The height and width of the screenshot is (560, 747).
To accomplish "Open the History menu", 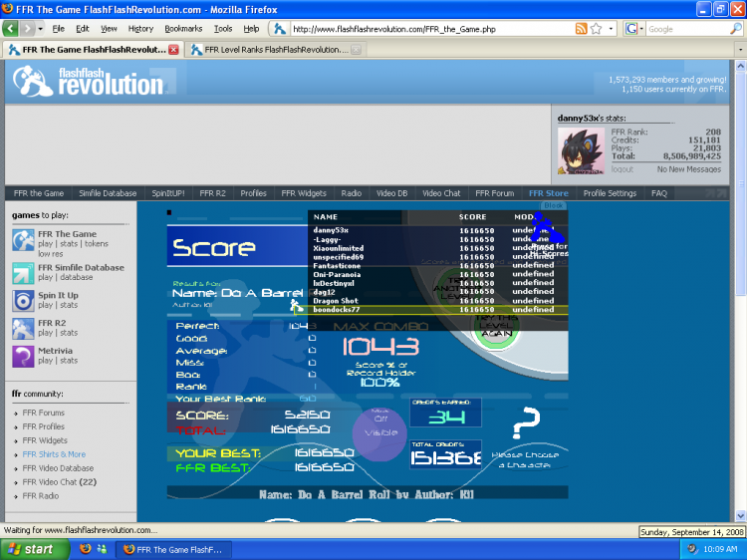I will pos(140,29).
